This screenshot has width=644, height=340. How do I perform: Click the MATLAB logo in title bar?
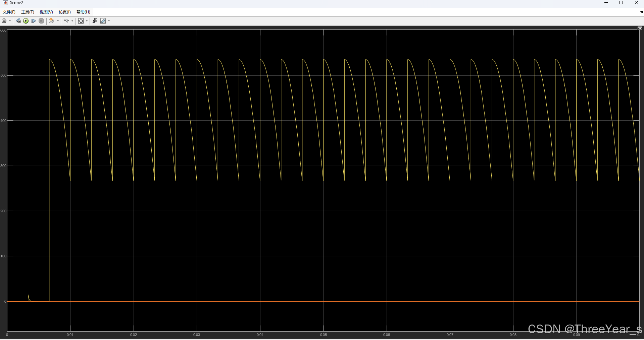[5, 3]
